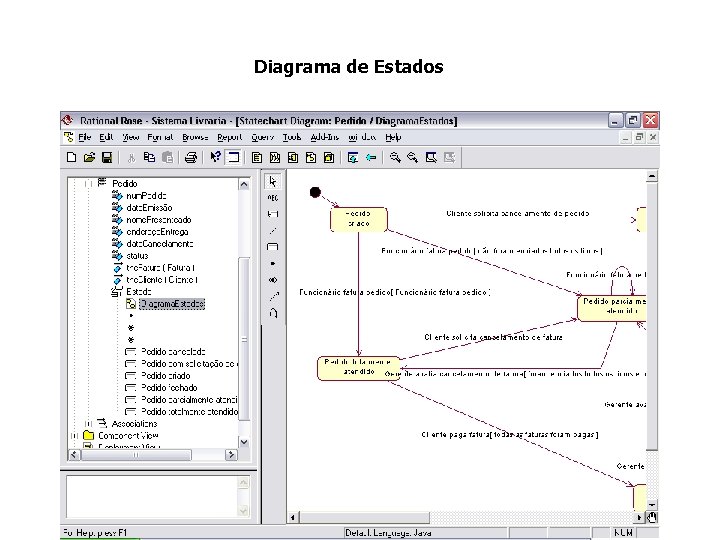
Task: Open the Tools menu
Action: pyautogui.click(x=292, y=137)
